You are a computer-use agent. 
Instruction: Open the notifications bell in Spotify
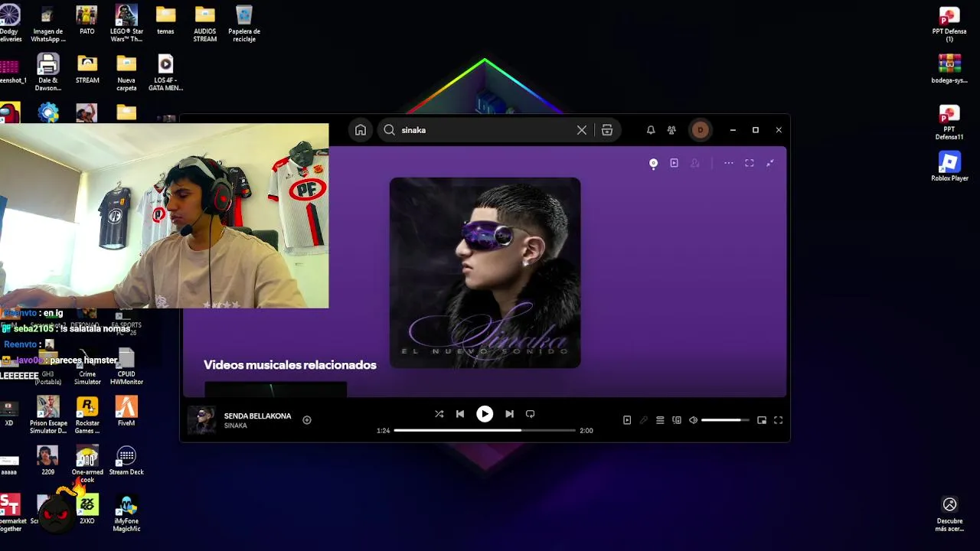651,130
